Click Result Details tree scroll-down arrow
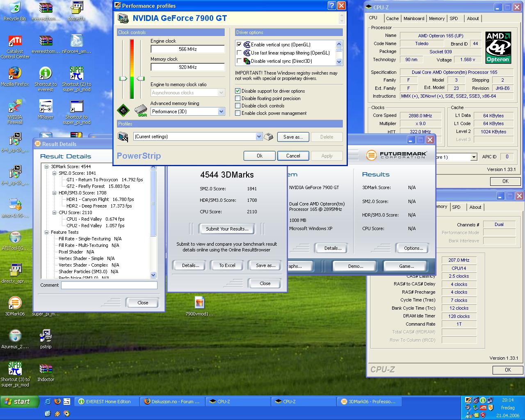Viewport: 525px width, 420px height. coord(153,275)
